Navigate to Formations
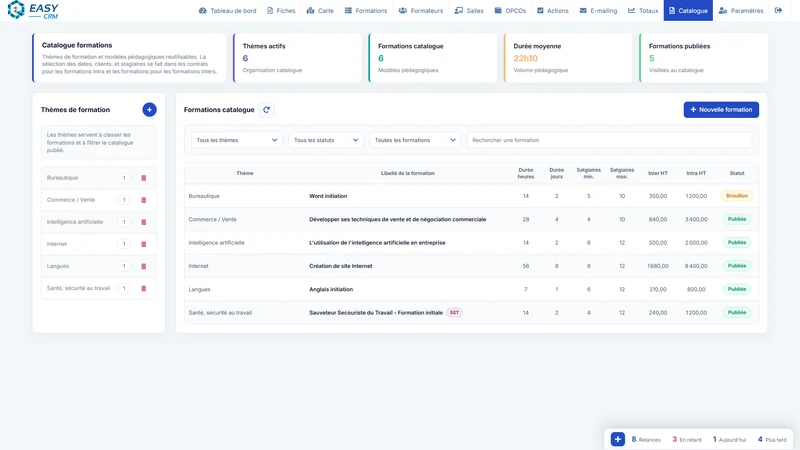 tap(366, 11)
